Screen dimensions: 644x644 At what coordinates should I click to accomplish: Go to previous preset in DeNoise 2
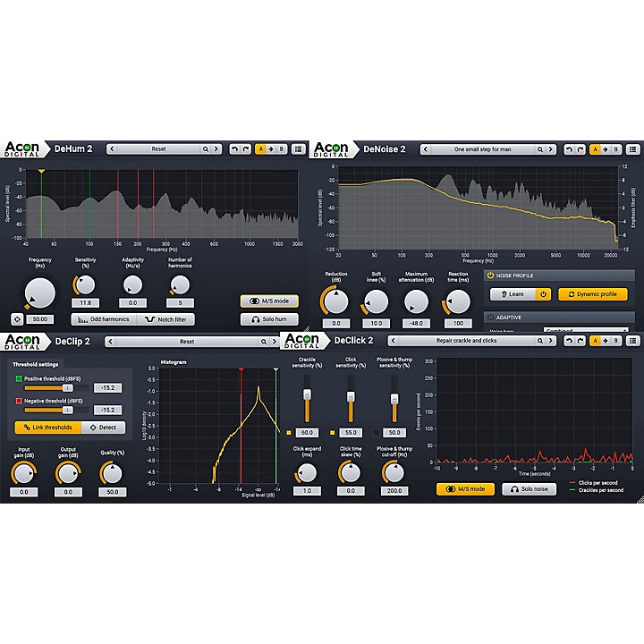(426, 149)
